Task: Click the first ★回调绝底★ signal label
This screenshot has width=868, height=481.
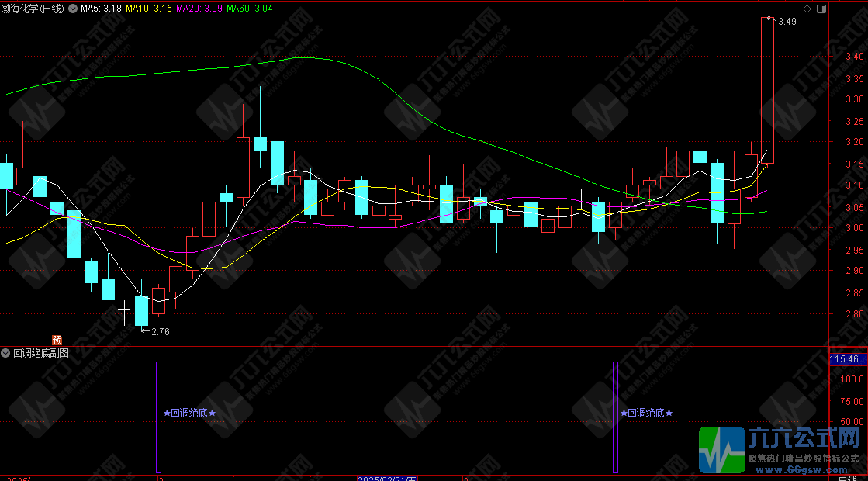Action: point(189,413)
